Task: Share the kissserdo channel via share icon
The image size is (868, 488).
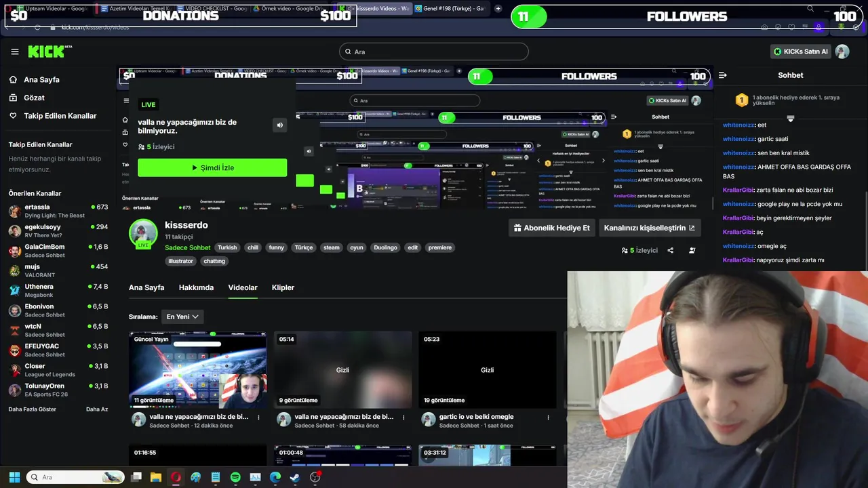Action: (670, 250)
